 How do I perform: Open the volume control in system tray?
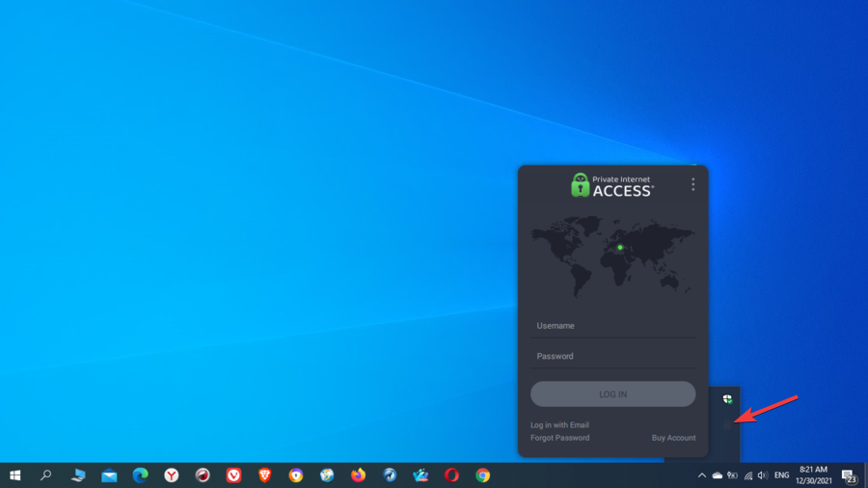(763, 475)
